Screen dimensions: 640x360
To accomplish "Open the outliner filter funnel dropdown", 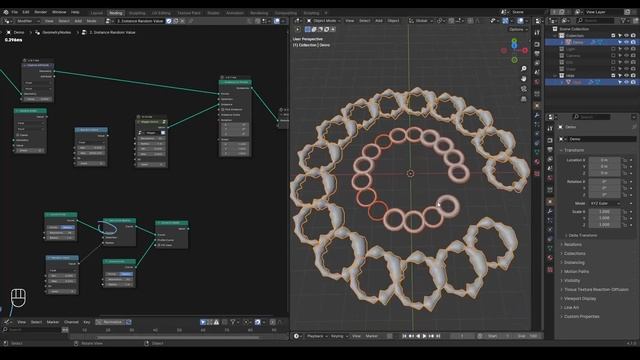I will pos(624,20).
